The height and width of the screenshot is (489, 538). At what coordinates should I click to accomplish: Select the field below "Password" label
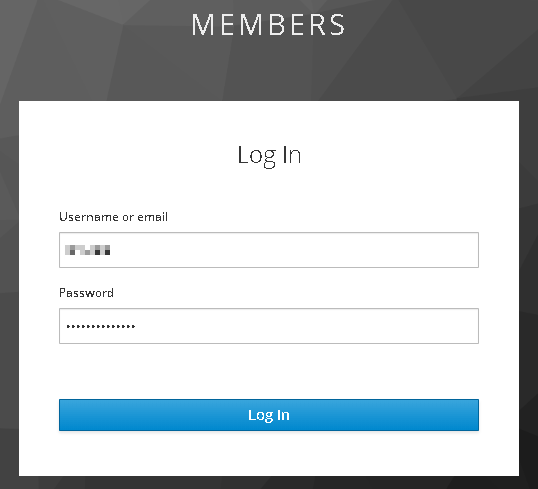click(x=269, y=326)
